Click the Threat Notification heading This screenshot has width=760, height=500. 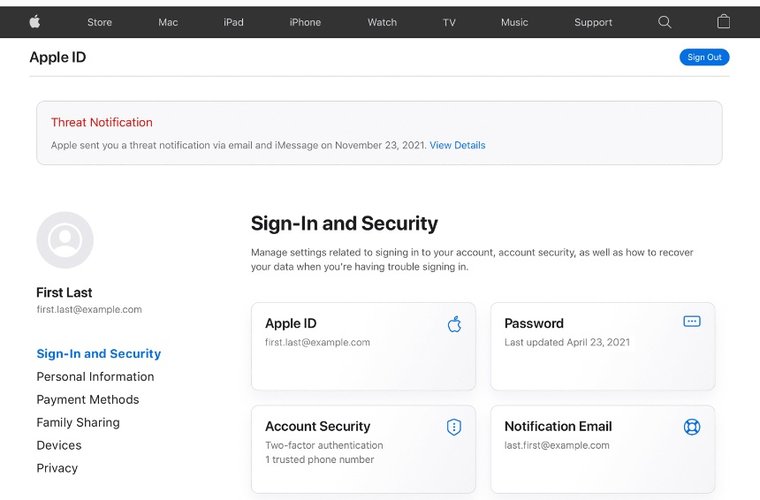(102, 122)
